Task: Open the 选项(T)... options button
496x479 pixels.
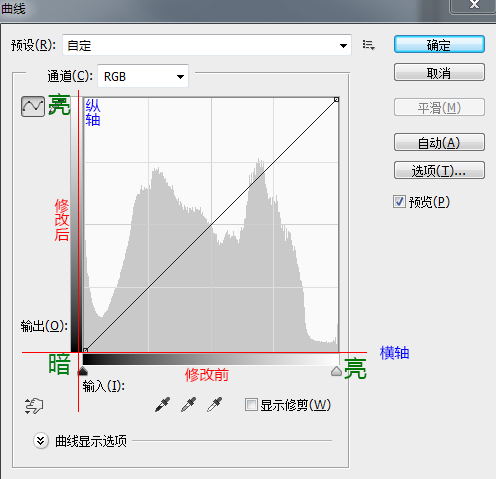Action: tap(439, 171)
